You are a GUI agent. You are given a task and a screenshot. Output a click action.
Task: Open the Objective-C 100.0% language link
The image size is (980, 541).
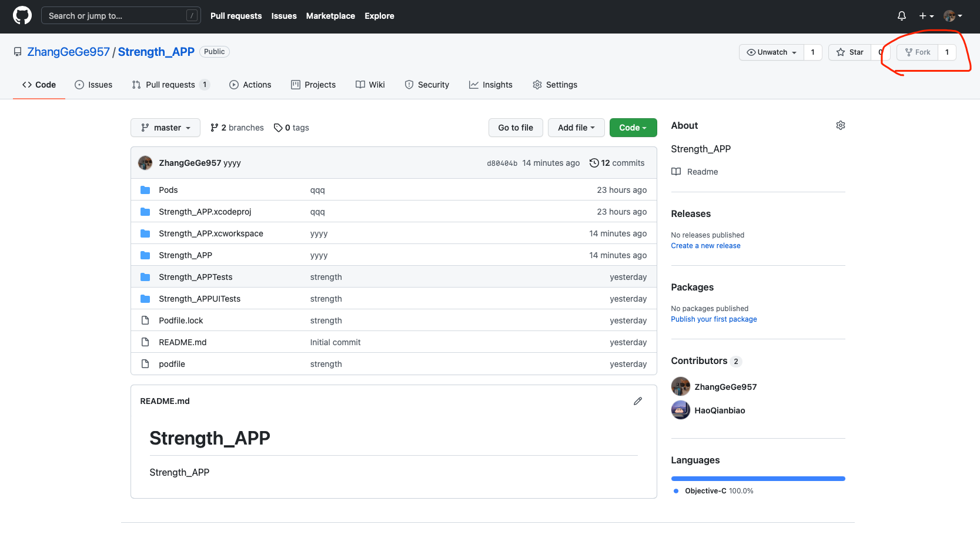tap(713, 491)
